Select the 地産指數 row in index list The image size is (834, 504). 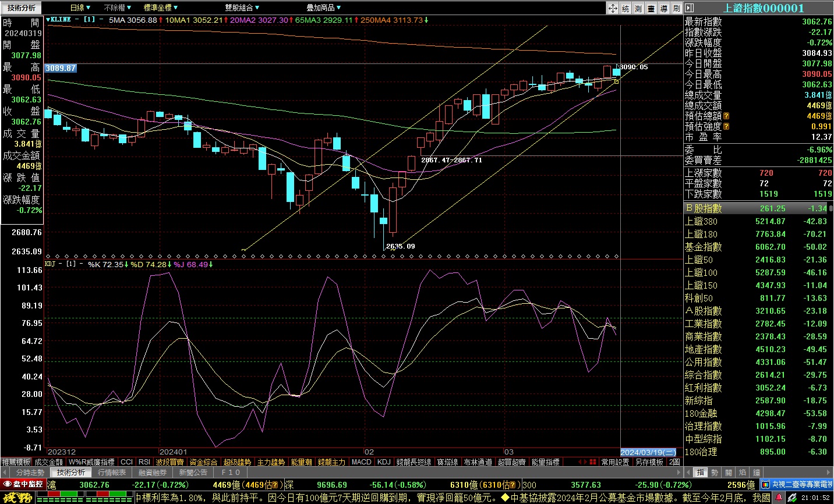click(757, 349)
